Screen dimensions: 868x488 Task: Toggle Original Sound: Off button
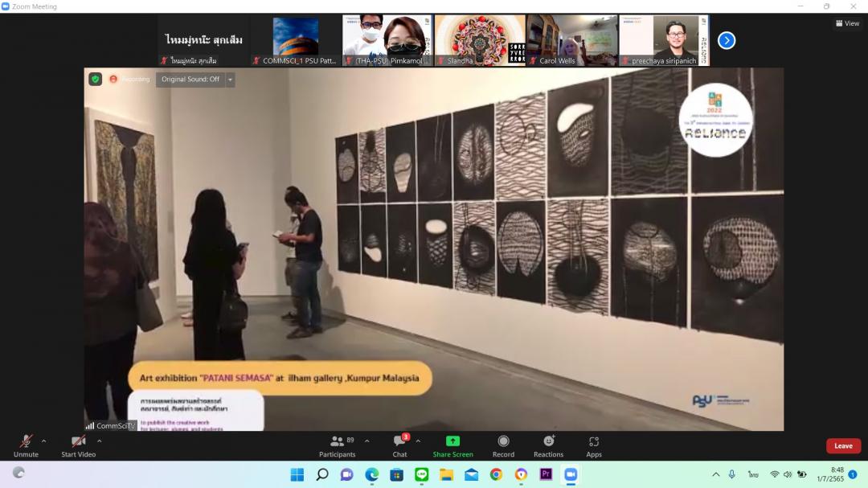pos(190,80)
